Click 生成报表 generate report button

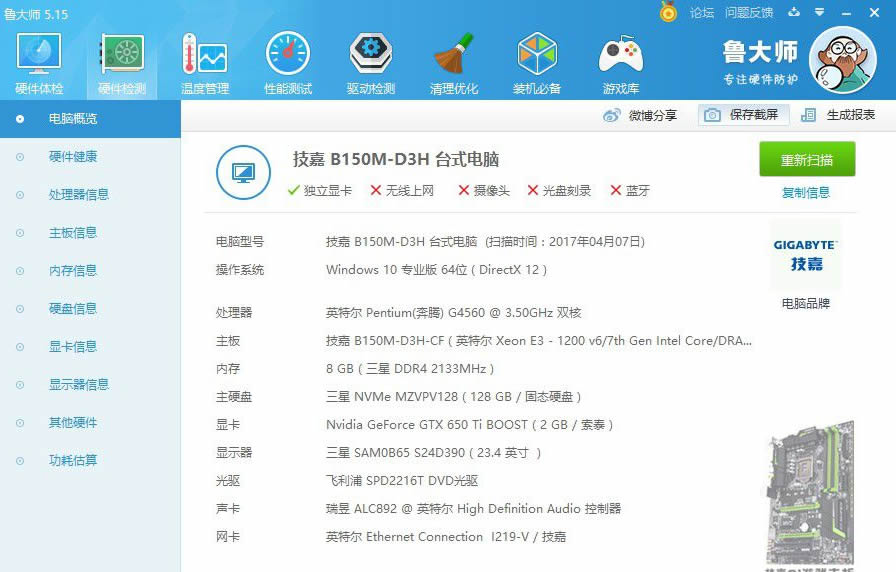pos(838,115)
